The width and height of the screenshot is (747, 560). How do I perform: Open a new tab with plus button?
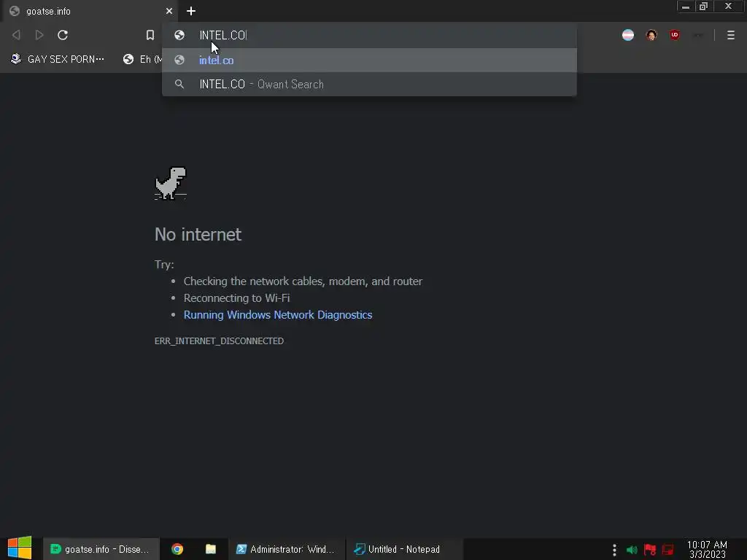191,11
